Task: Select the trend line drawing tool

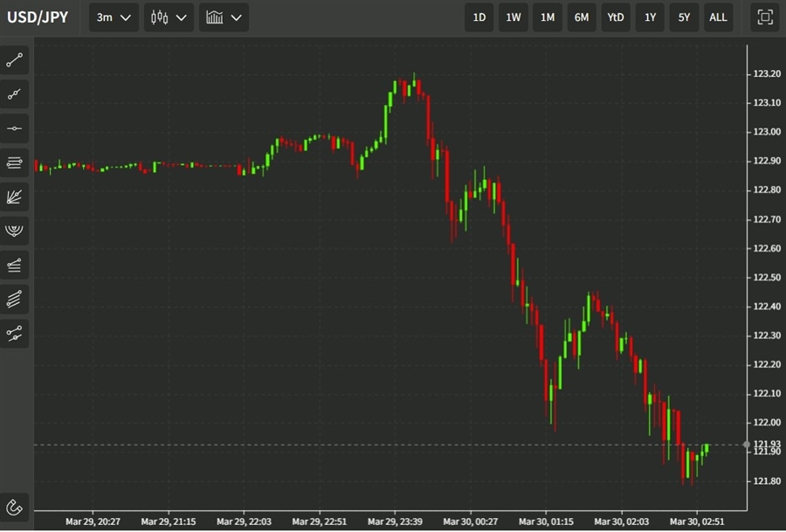Action: point(14,60)
